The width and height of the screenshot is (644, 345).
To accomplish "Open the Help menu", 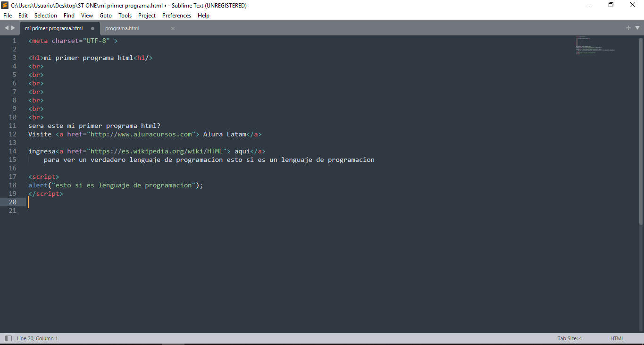I will 203,16.
